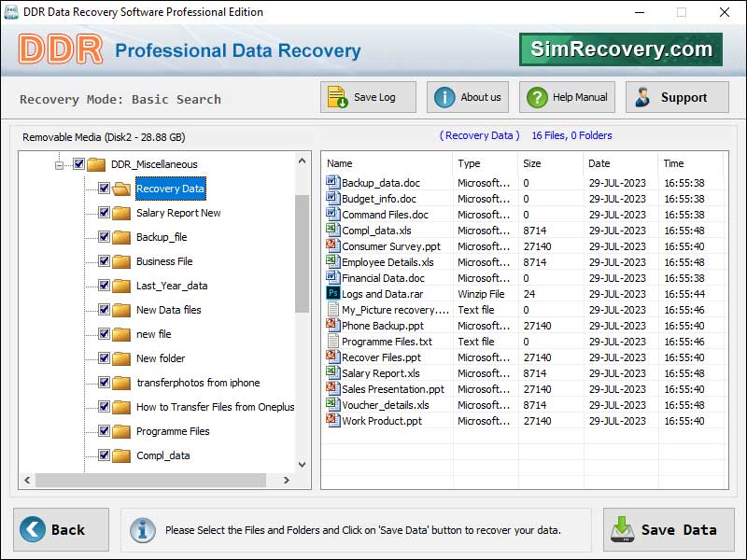Toggle the Programme Files folder checkbox
747x560 pixels.
[105, 431]
